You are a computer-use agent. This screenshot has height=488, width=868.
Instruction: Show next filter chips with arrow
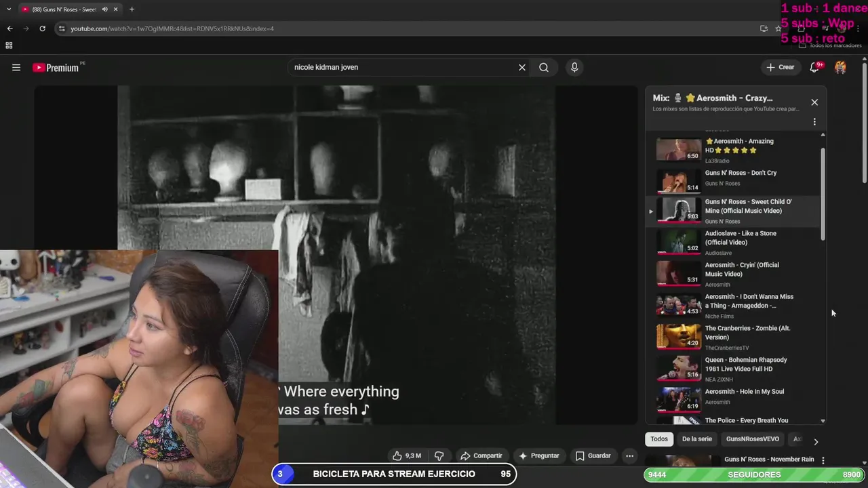coord(816,441)
